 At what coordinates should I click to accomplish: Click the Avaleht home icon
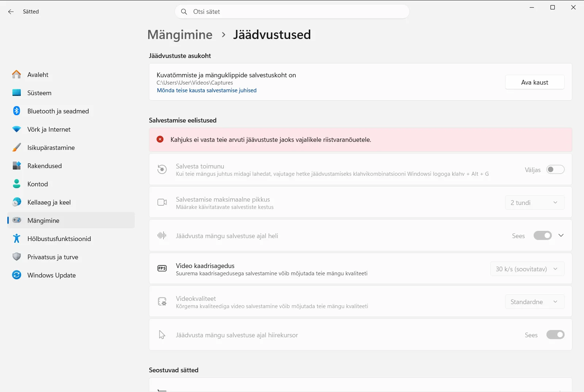tap(16, 74)
